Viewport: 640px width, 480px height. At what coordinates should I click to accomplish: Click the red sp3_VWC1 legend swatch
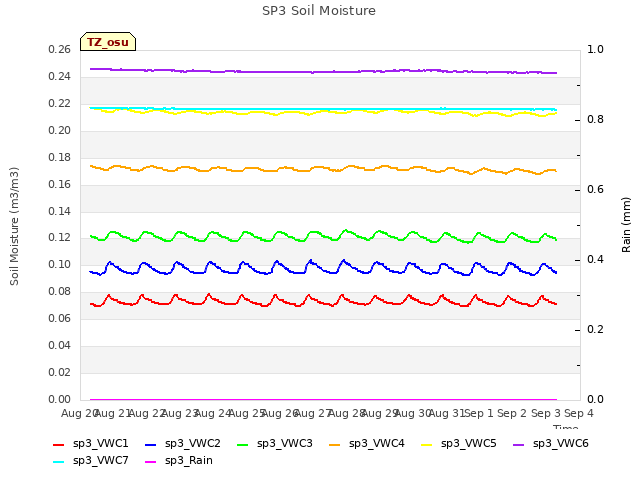(59, 445)
